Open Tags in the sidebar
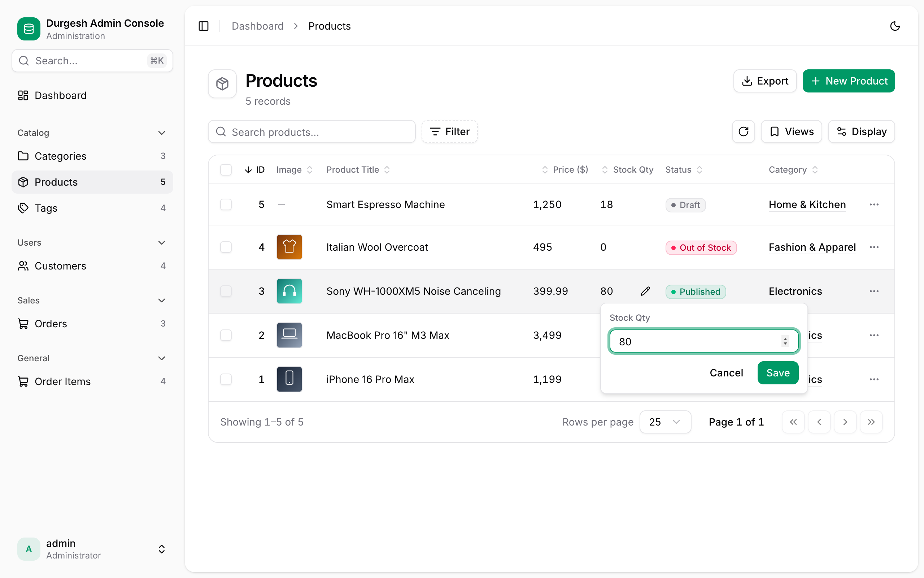The image size is (924, 578). coord(92,208)
